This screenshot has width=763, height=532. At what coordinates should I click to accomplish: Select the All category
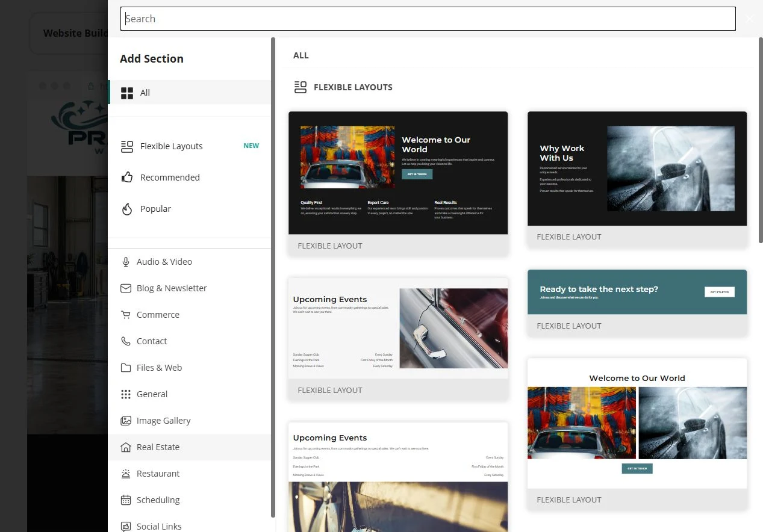click(190, 93)
